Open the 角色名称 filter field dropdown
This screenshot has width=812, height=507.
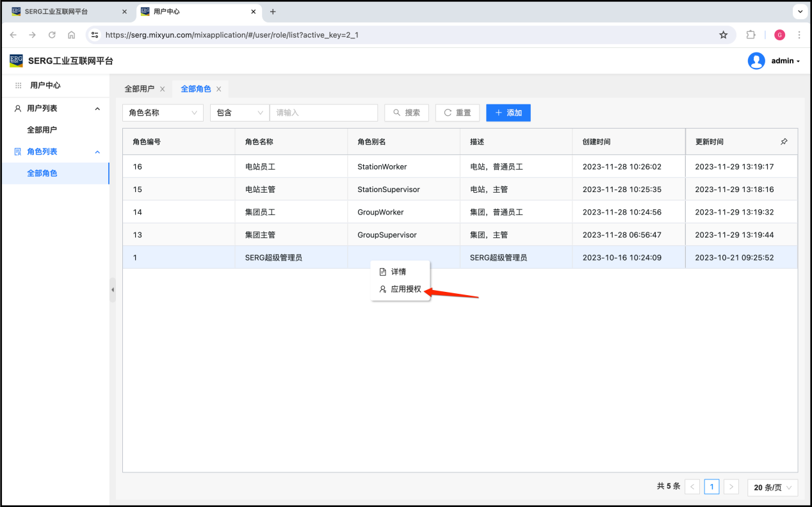(x=163, y=113)
